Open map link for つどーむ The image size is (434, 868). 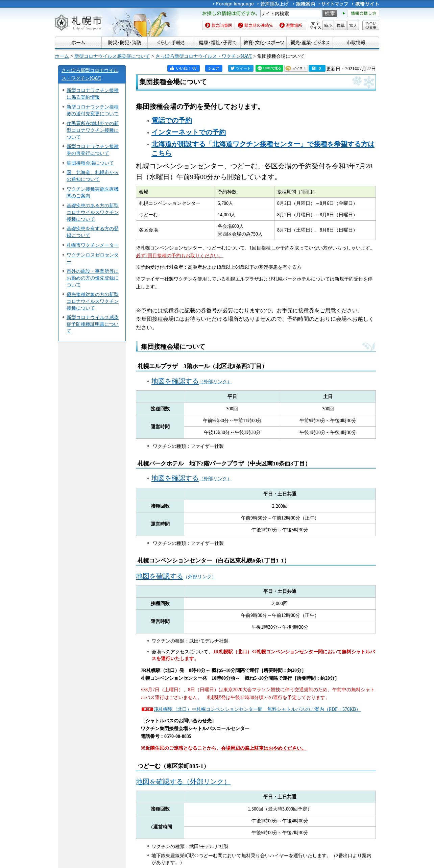[x=183, y=782]
